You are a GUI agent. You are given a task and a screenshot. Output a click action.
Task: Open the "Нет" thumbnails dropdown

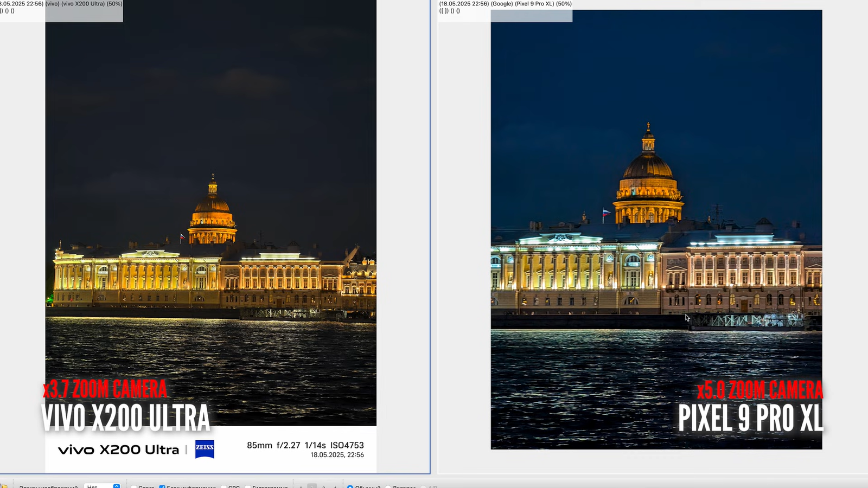click(102, 486)
